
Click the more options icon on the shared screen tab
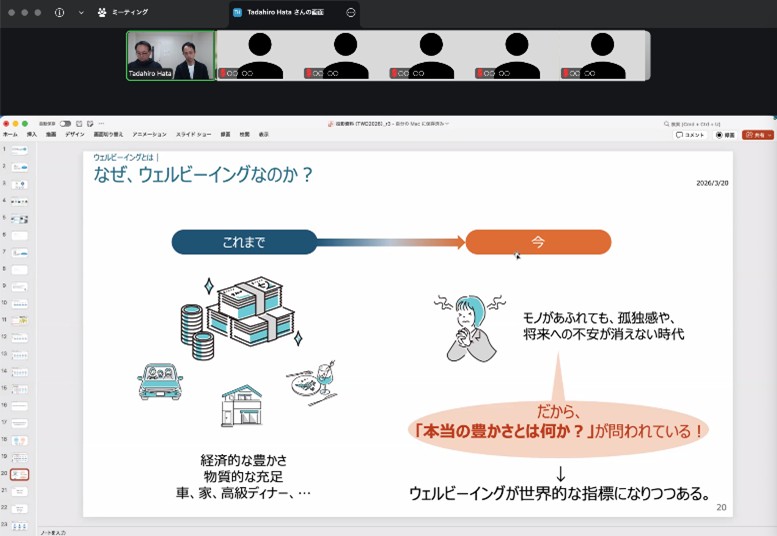tap(351, 13)
